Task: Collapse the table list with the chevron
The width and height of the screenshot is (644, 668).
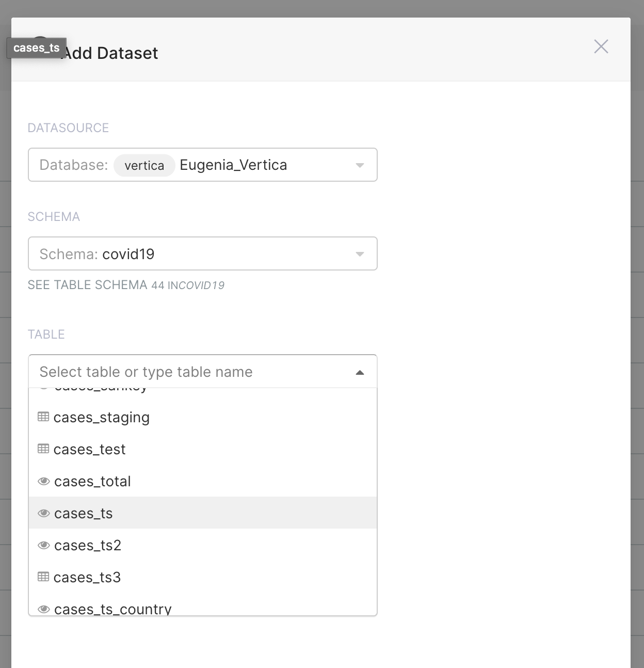Action: (360, 371)
